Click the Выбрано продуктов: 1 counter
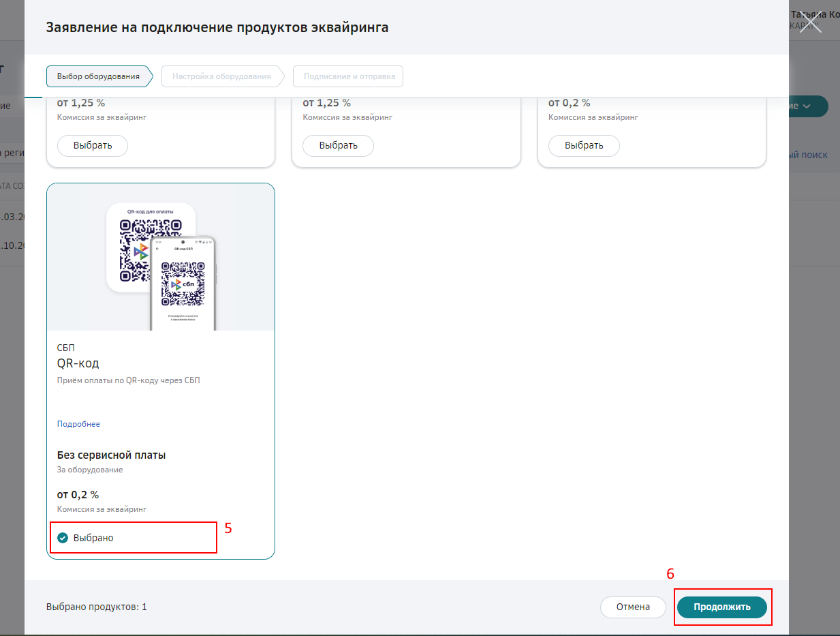Screen dimensions: 840x636 click(x=97, y=607)
